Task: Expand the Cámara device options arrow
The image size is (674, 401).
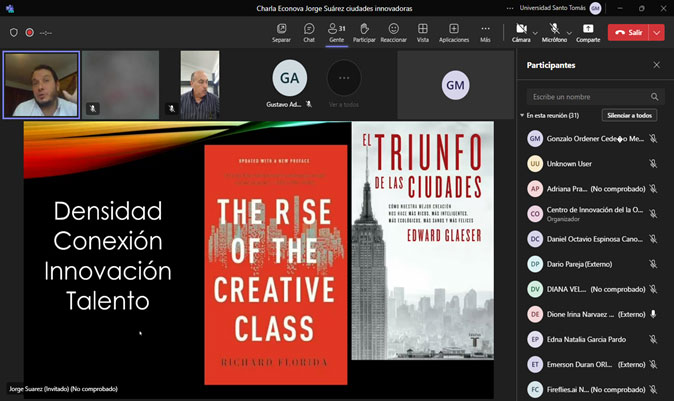Action: (x=535, y=32)
